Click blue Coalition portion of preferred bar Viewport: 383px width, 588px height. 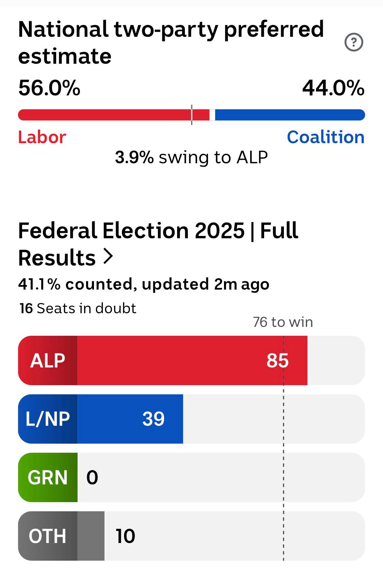click(289, 115)
